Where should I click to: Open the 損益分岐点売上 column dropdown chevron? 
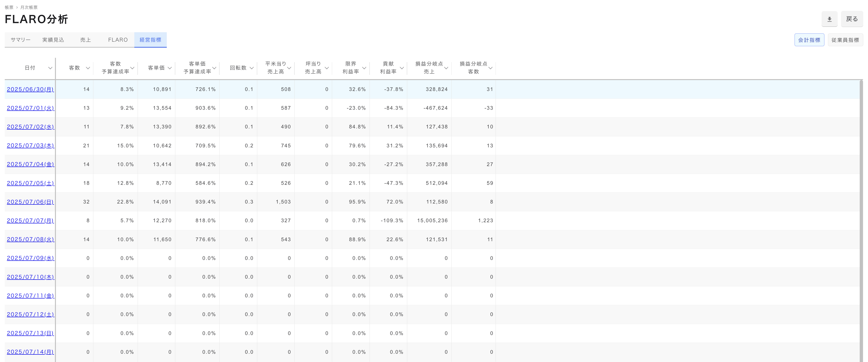(446, 68)
